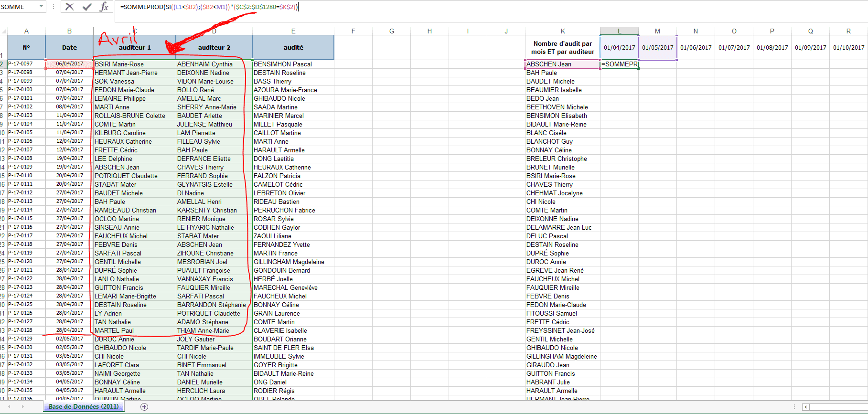Confirm the formula with the checkmark icon
The width and height of the screenshot is (868, 414).
click(87, 7)
